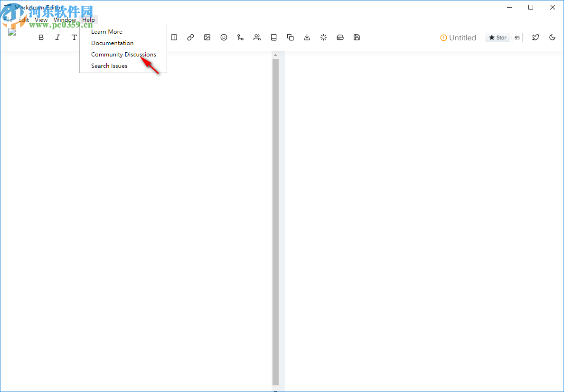Insert a hyperlink using the link icon
This screenshot has width=564, height=392.
[x=190, y=37]
